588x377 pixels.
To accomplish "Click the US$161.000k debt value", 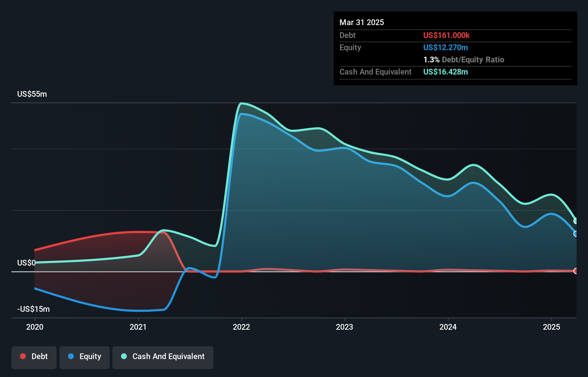I will [x=446, y=35].
